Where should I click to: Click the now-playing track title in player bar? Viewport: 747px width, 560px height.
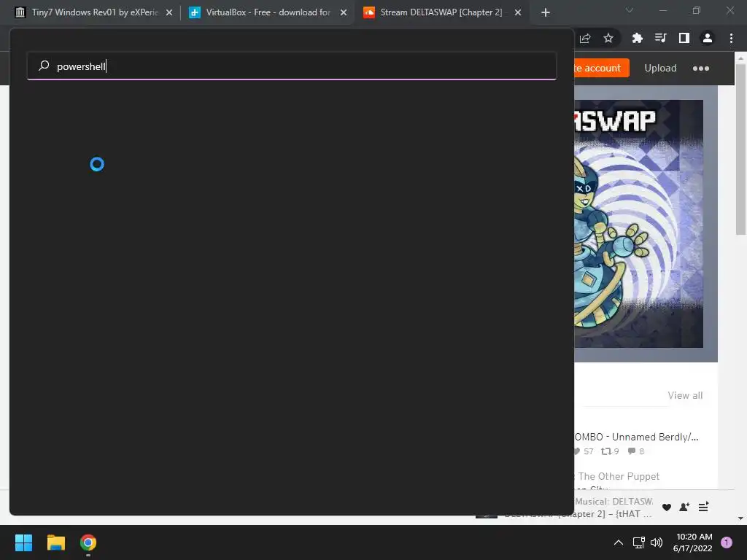(578, 514)
